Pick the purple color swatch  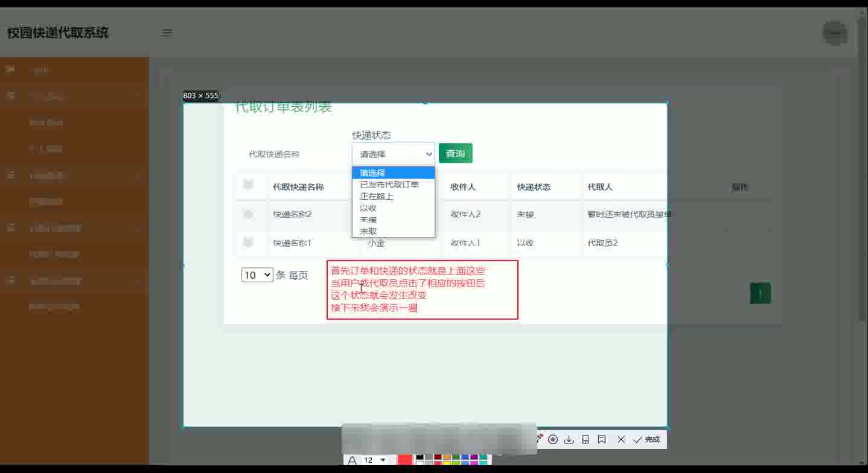[474, 457]
